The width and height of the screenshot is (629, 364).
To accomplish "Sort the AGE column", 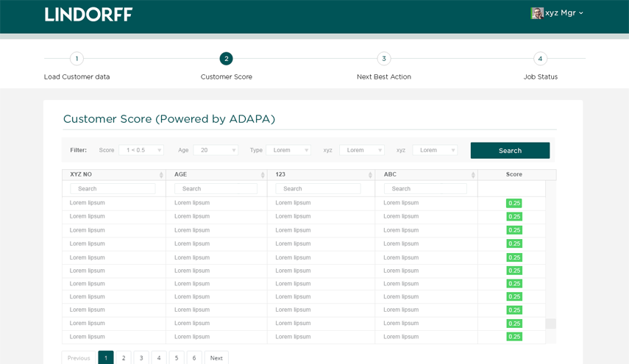I will click(263, 175).
